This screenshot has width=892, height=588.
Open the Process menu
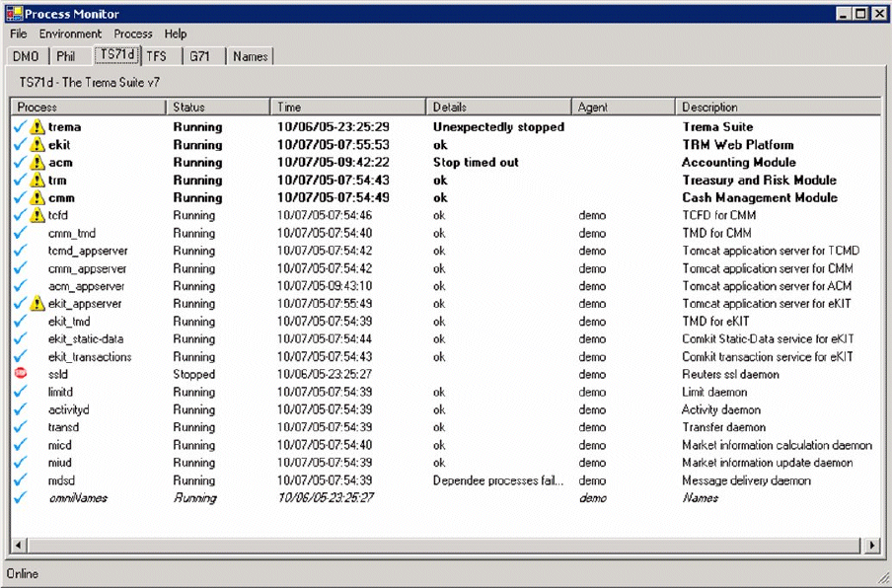(133, 34)
